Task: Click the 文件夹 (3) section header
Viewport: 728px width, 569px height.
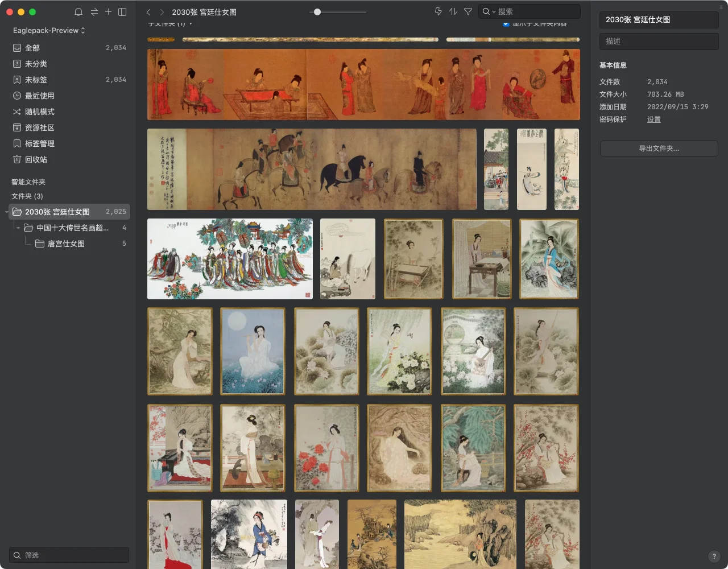Action: click(27, 196)
